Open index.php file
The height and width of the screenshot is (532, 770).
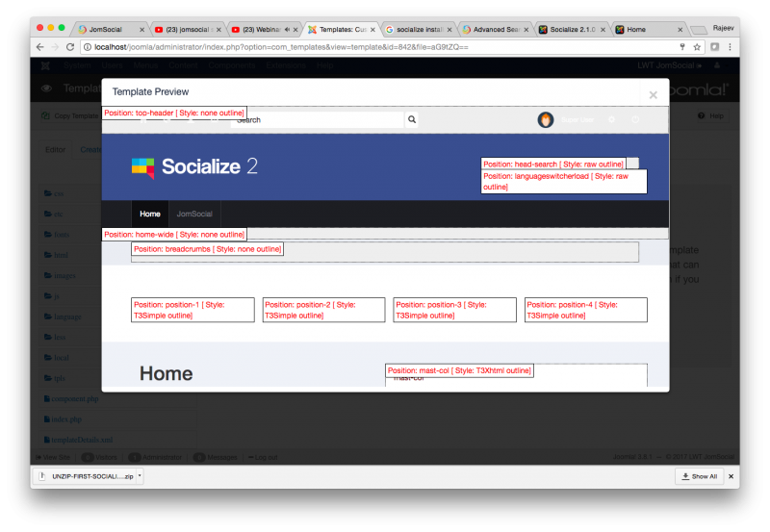coord(63,419)
